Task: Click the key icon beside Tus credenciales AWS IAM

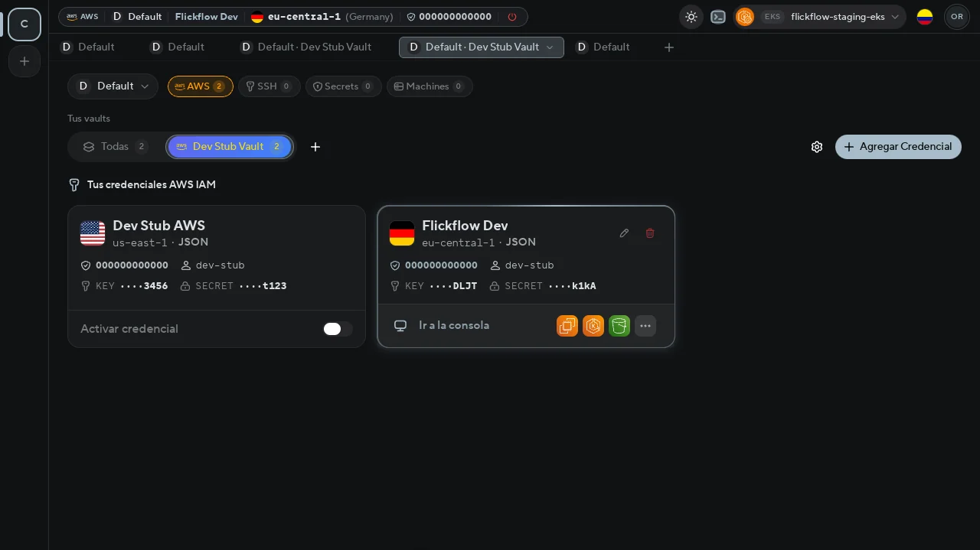Action: click(x=74, y=185)
